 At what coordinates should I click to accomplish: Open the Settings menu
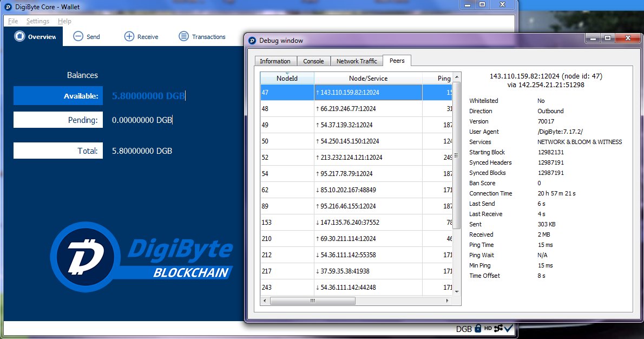(38, 21)
